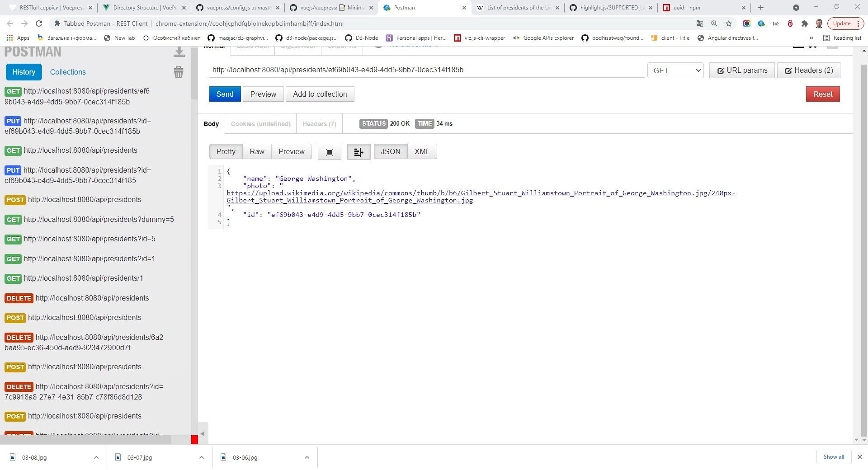Click the red Reset button

(822, 94)
